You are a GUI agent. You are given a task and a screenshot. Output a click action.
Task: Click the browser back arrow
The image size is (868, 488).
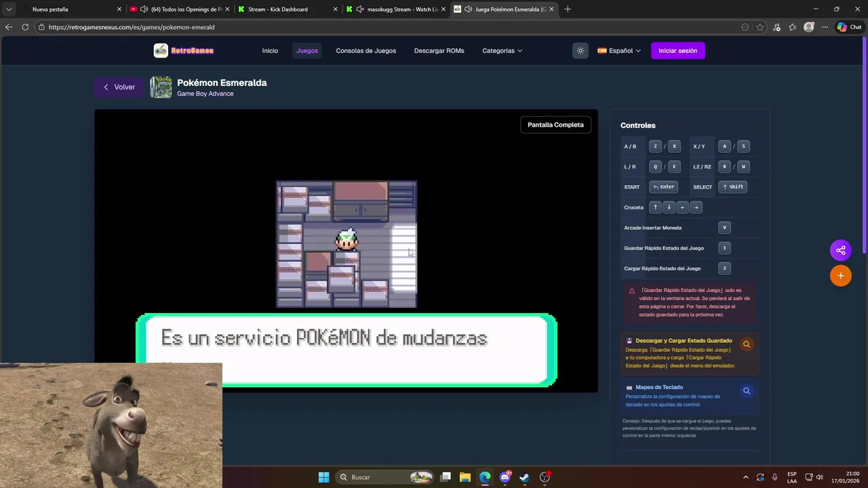click(9, 27)
